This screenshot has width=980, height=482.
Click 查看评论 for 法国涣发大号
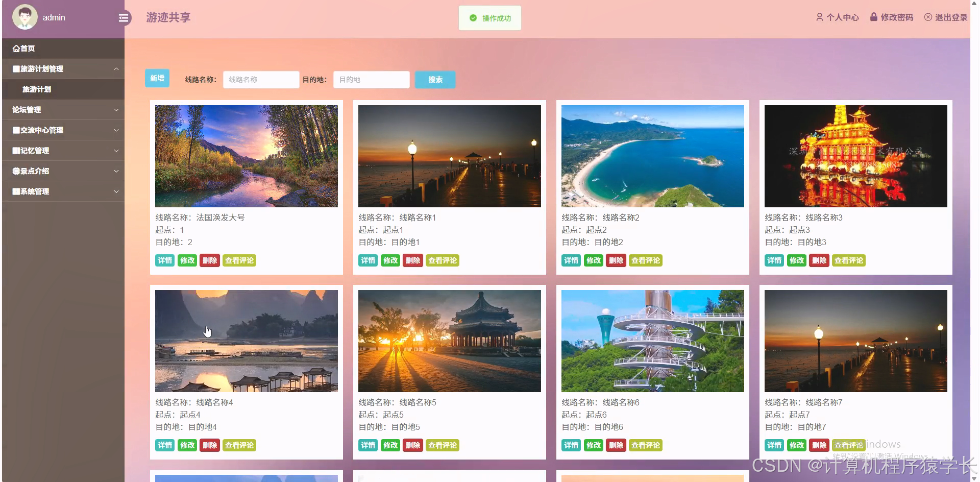pyautogui.click(x=239, y=260)
